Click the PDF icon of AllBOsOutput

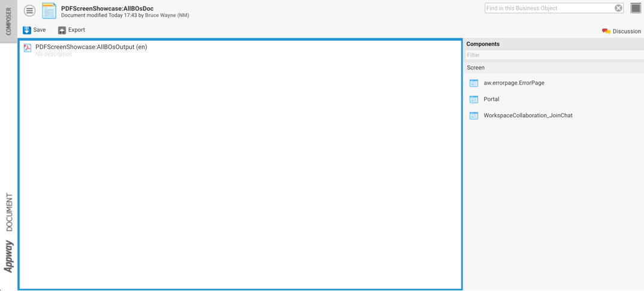[28, 48]
